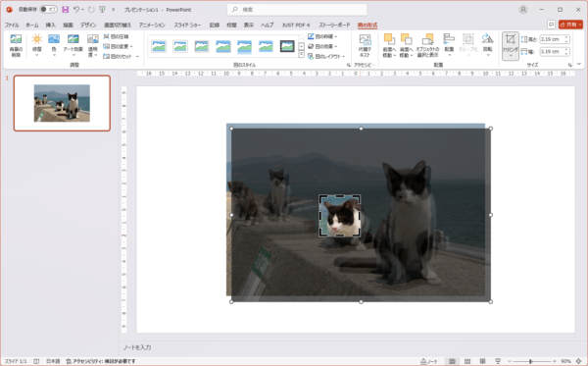Open the デザイン ribbon tab

point(88,25)
